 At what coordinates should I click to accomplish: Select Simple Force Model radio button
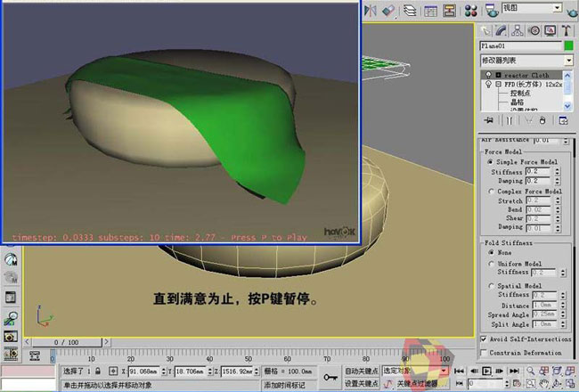tap(490, 162)
